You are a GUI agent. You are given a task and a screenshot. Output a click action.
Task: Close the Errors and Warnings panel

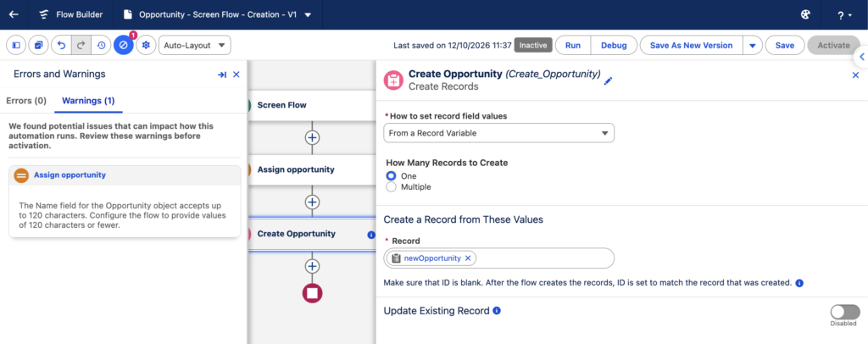tap(236, 75)
